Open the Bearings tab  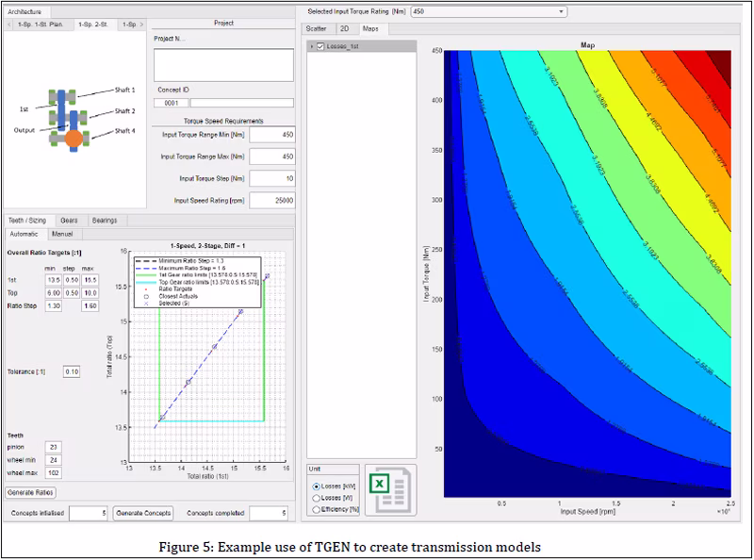(104, 220)
